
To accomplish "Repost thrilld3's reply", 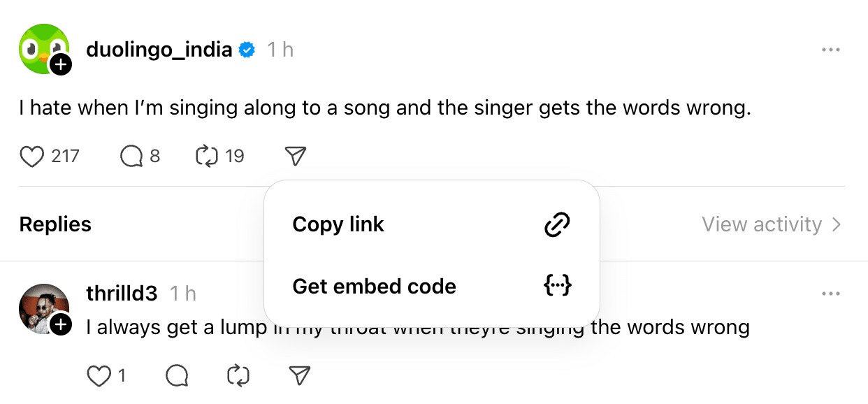I will 237,375.
